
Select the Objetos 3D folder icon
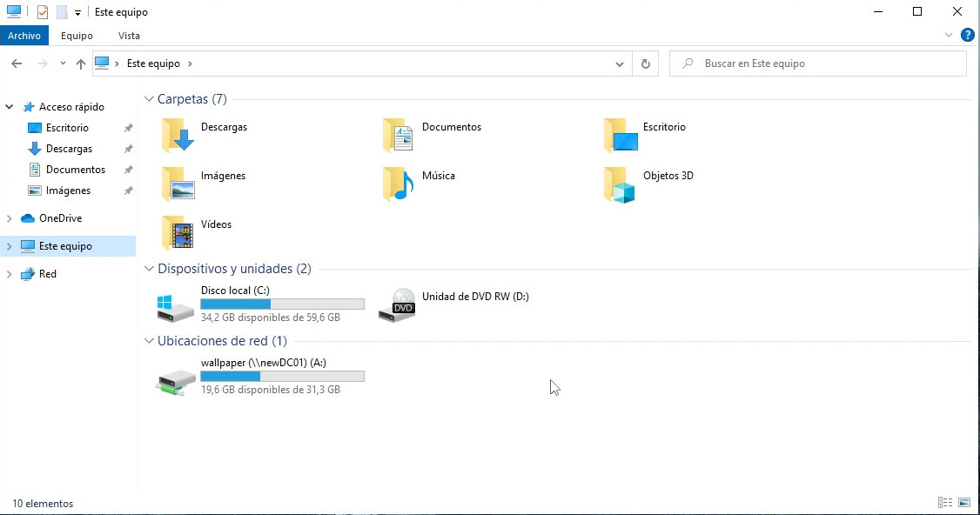point(621,184)
